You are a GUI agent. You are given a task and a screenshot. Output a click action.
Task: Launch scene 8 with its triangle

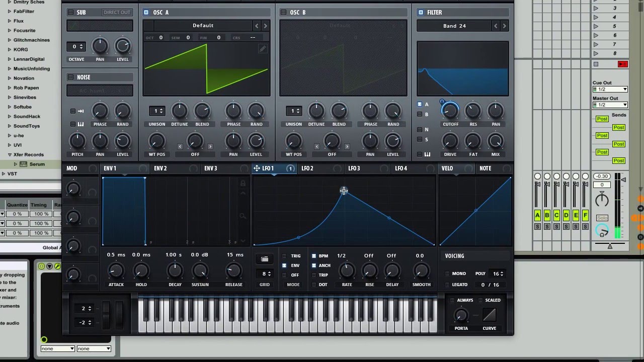click(x=596, y=53)
